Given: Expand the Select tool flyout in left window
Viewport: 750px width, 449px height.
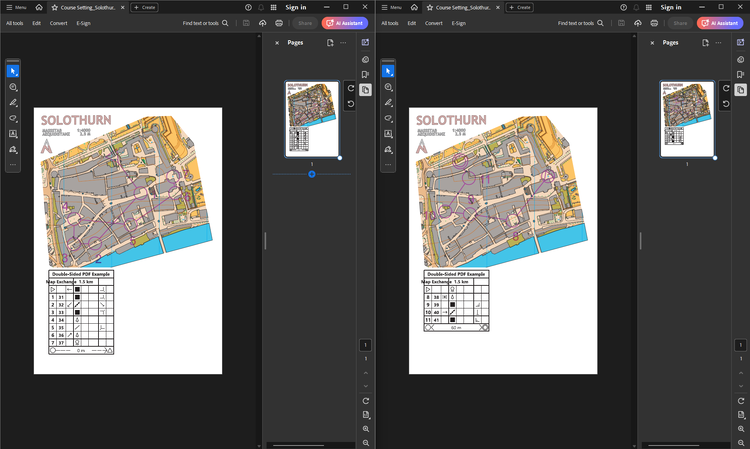Looking at the screenshot, I should point(13,71).
